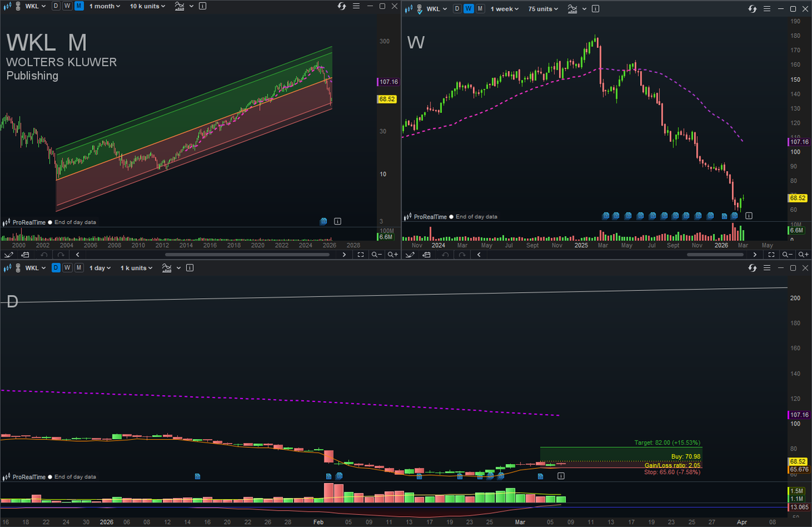Click the horizontal scrollbar thumb of monthly chart
The width and height of the screenshot is (812, 527).
tap(247, 254)
